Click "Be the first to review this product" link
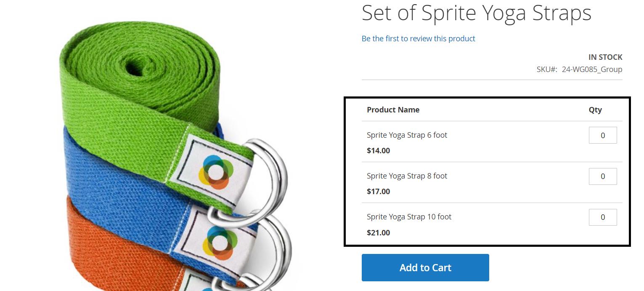The image size is (644, 291). click(x=418, y=38)
